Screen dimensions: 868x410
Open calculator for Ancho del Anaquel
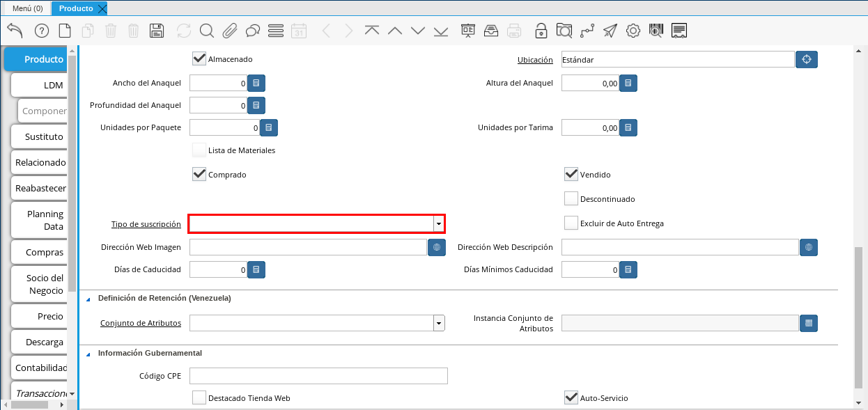(256, 84)
